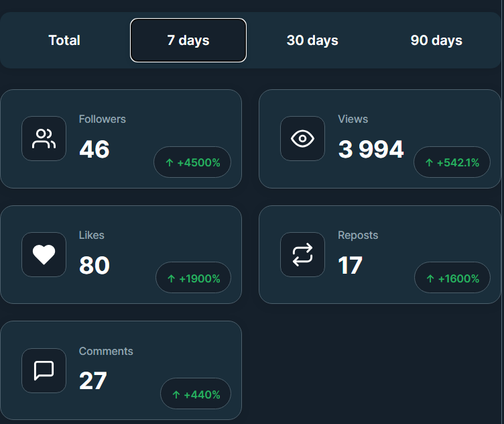Click the Likes heart icon

pyautogui.click(x=44, y=255)
